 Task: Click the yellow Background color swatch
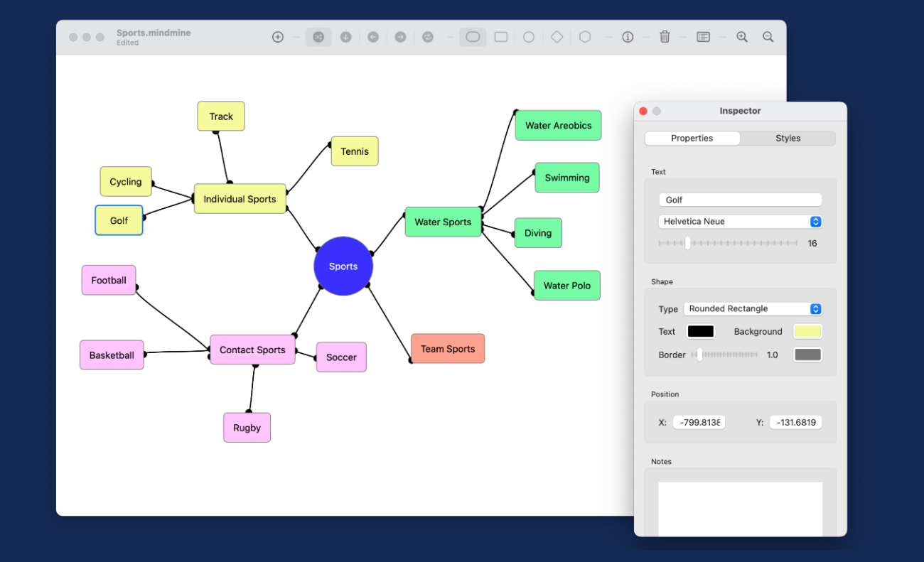tap(807, 332)
